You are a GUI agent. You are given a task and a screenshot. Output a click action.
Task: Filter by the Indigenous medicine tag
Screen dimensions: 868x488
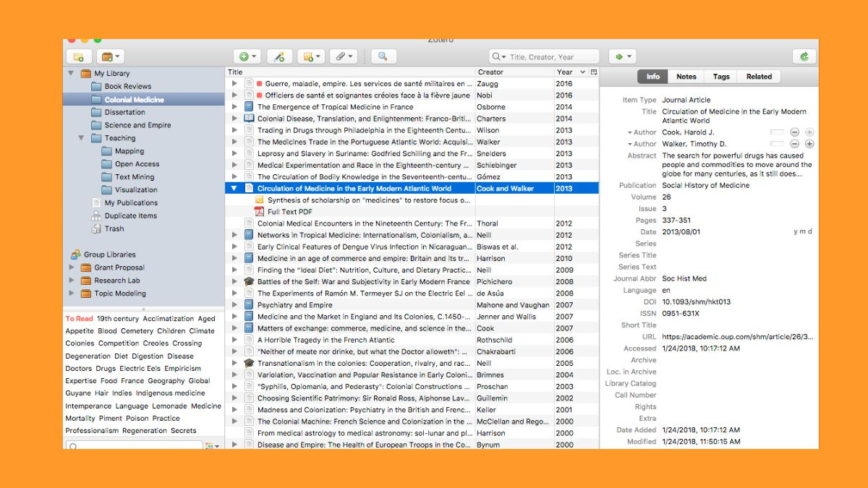pos(171,393)
